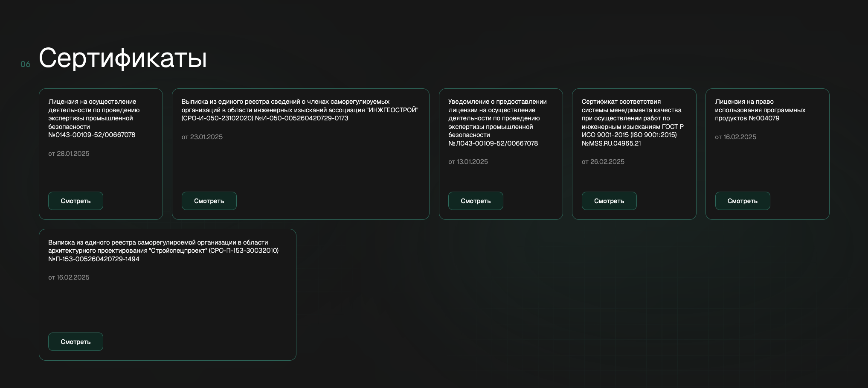This screenshot has height=388, width=868.
Task: Click the Лицензия на право использования title
Action: 760,110
